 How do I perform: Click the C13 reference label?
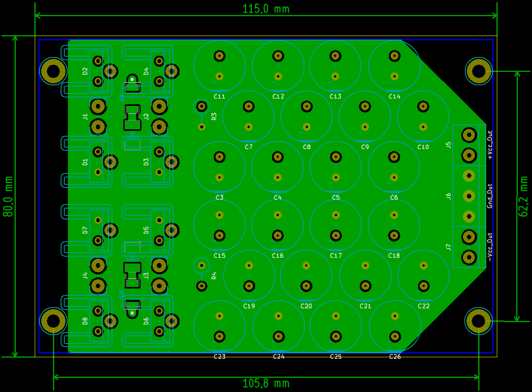point(336,96)
